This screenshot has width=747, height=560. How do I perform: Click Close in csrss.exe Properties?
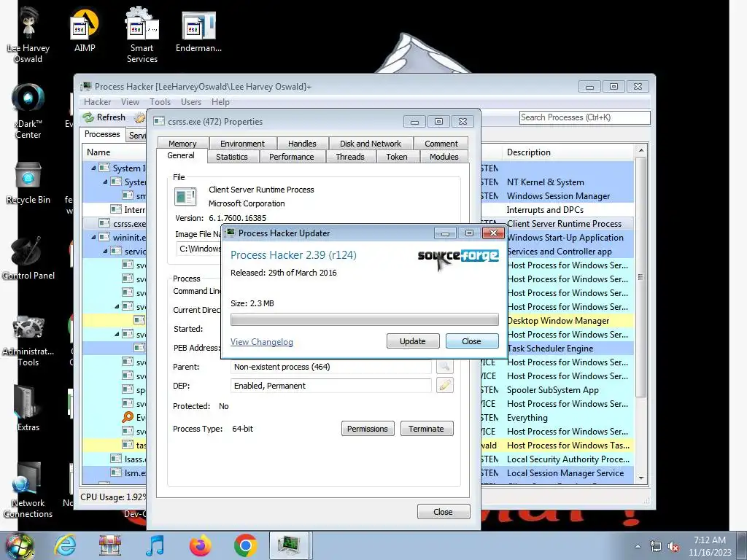443,511
